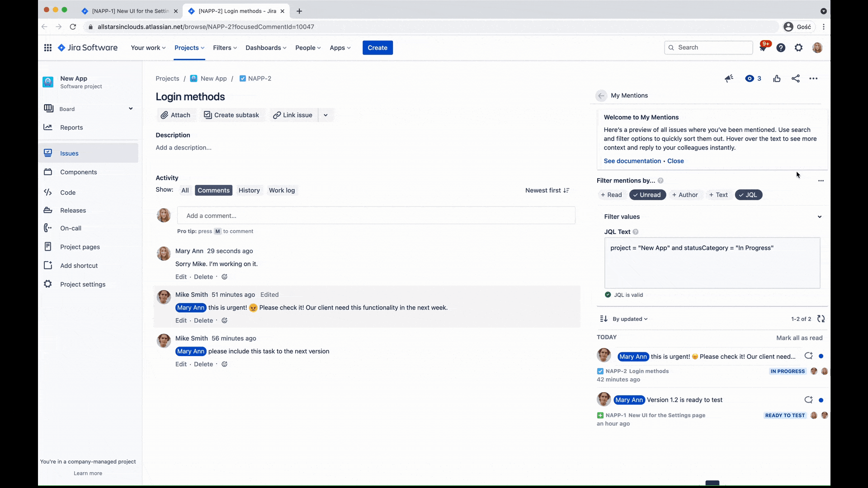Collapse the Filter values section
The width and height of the screenshot is (868, 488).
click(819, 217)
